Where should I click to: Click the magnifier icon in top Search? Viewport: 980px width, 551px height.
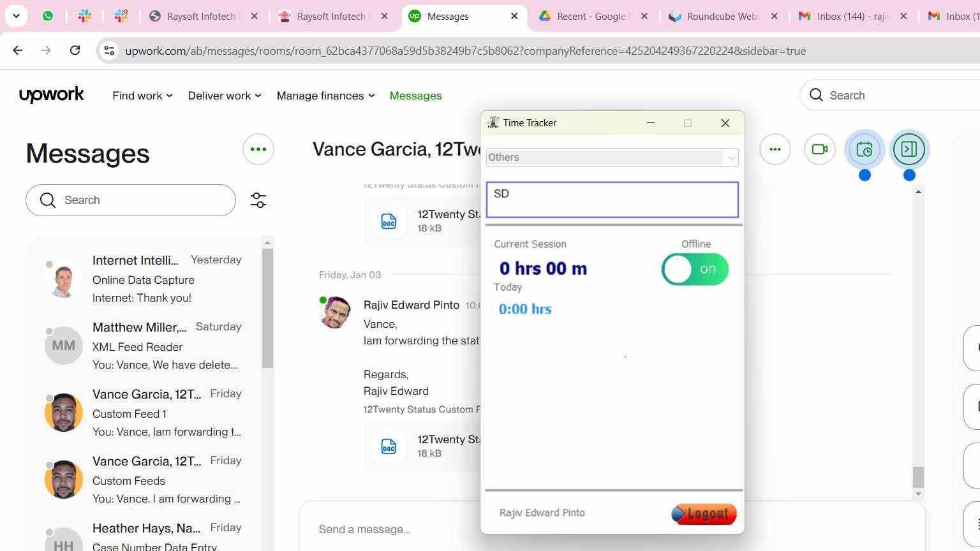coord(816,95)
